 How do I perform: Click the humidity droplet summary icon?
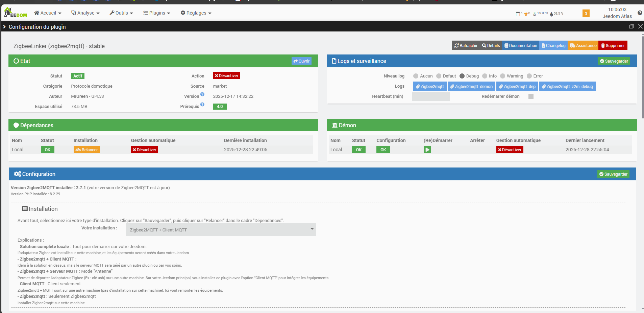click(551, 14)
